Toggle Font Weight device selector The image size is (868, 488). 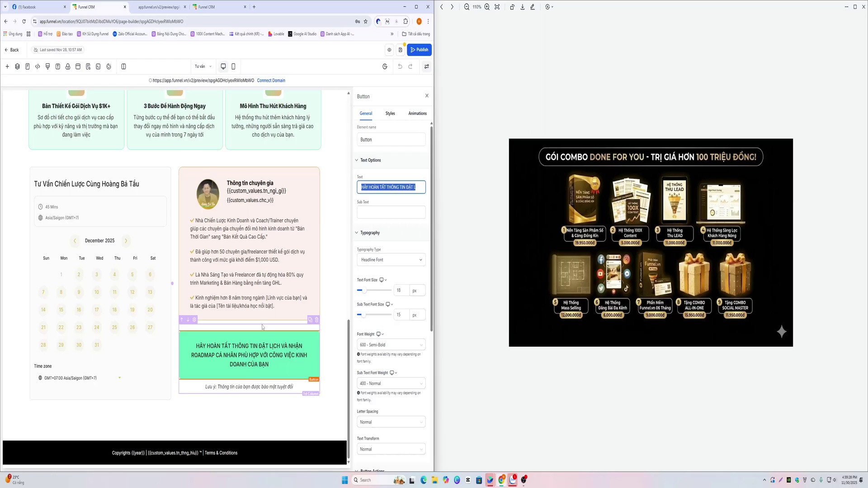pyautogui.click(x=380, y=334)
